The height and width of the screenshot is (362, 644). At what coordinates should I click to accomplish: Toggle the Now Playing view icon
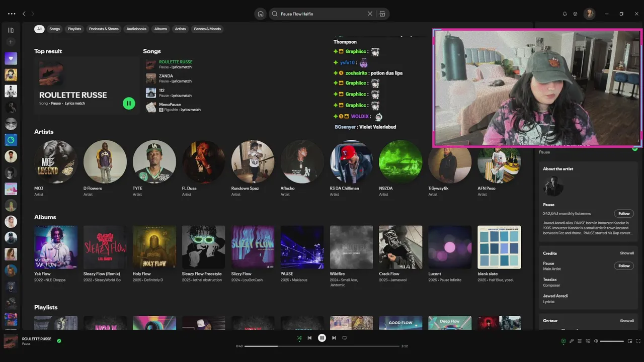tap(563, 341)
